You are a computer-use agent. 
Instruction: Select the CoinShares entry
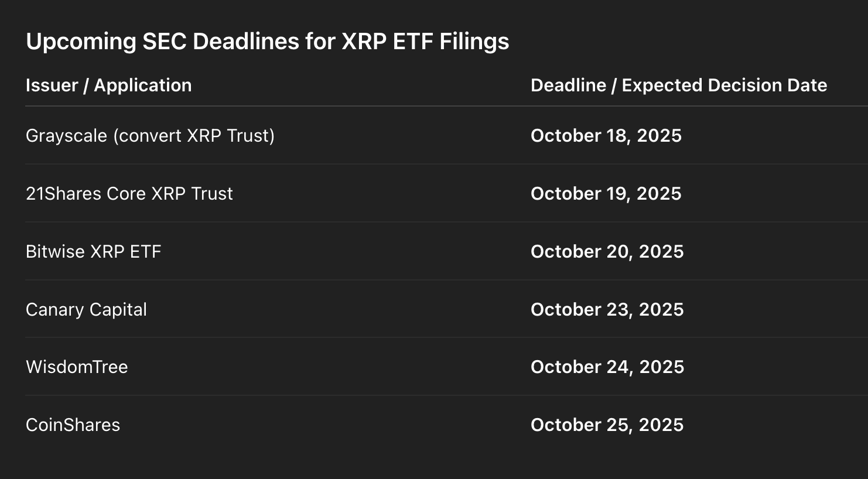(x=73, y=425)
